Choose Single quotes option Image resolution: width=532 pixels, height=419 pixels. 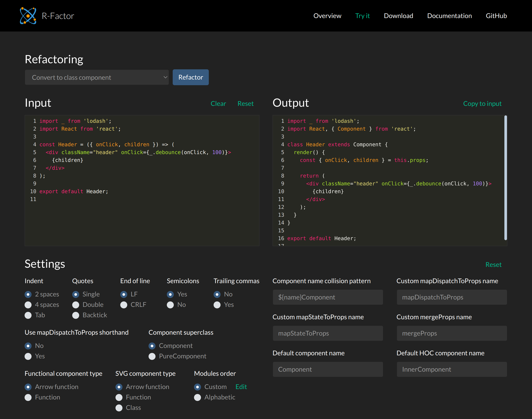(x=76, y=294)
